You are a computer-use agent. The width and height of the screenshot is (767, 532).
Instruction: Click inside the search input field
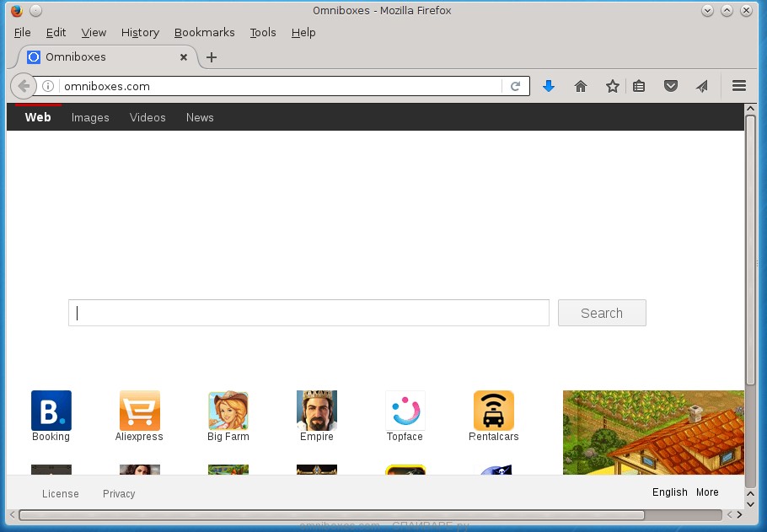[x=308, y=313]
